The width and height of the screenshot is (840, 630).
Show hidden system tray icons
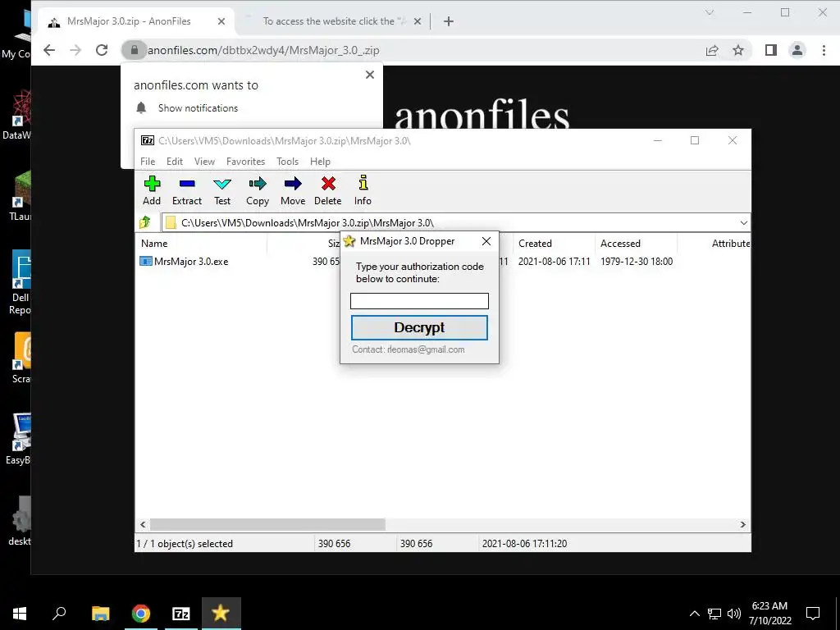[694, 614]
